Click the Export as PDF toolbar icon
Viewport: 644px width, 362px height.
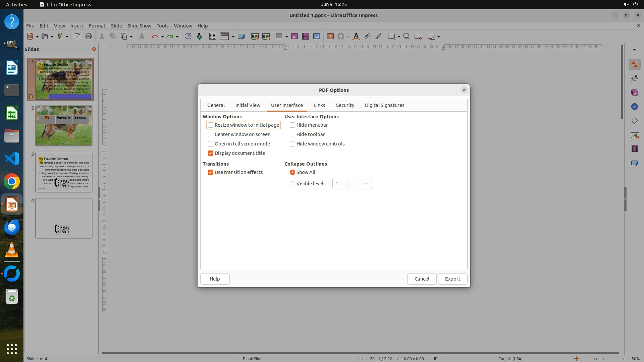click(x=77, y=37)
